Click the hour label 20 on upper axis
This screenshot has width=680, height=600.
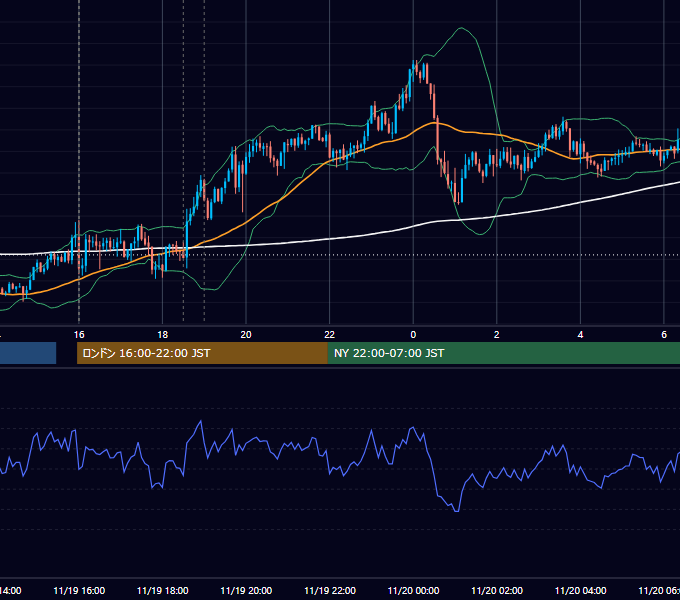pos(246,335)
